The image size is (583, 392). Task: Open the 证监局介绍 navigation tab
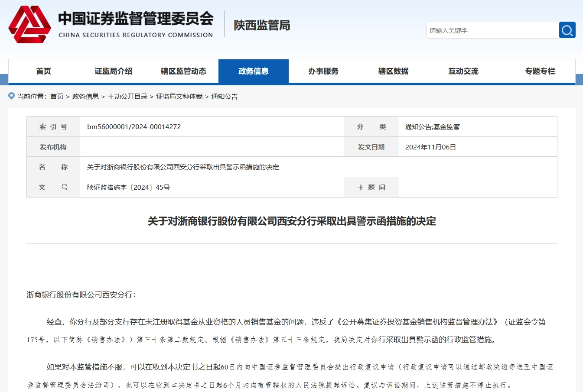click(x=114, y=71)
